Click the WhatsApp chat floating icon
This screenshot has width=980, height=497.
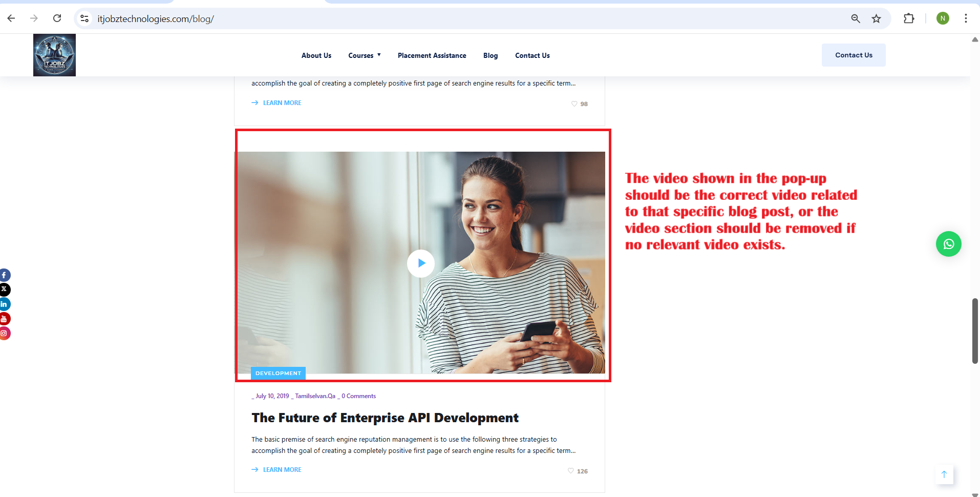948,244
